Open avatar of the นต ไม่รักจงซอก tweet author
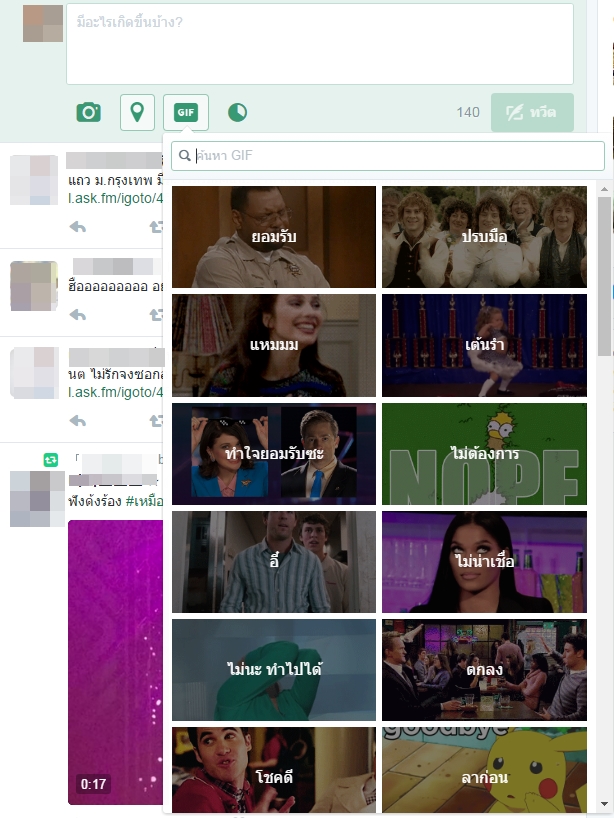This screenshot has width=614, height=818. [x=34, y=373]
